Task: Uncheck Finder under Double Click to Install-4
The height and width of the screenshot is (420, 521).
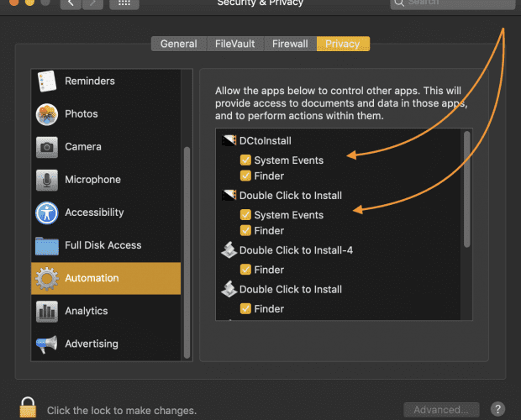Action: pyautogui.click(x=245, y=270)
